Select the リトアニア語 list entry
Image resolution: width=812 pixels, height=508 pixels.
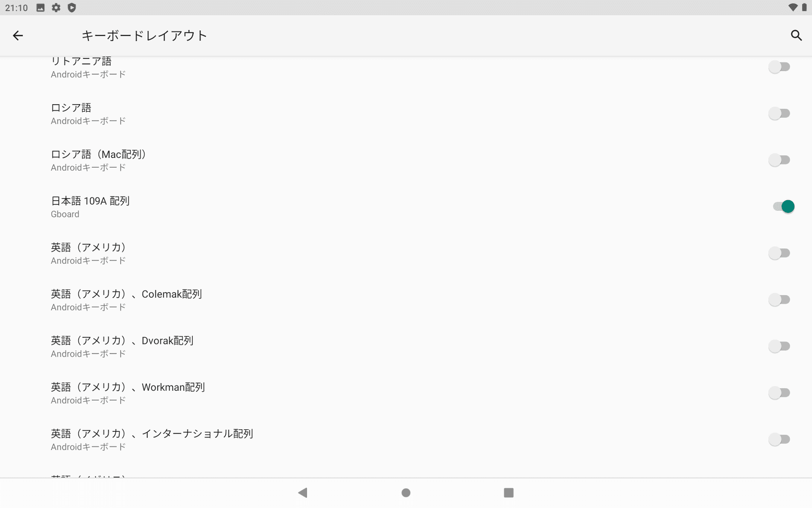tap(81, 67)
